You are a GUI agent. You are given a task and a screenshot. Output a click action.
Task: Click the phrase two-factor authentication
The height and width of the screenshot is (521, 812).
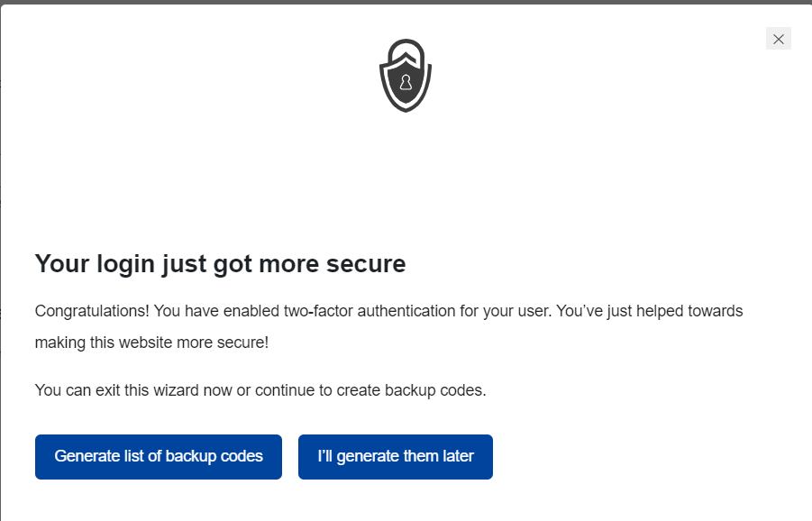[362, 311]
